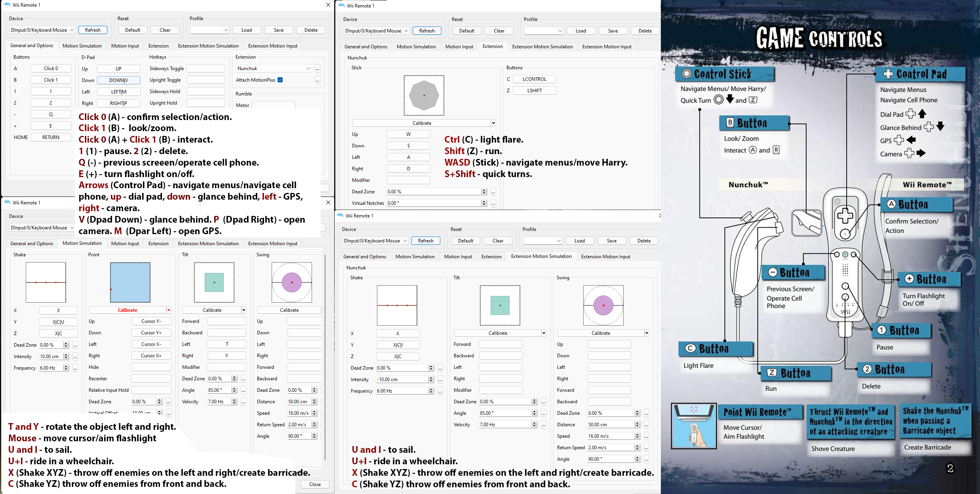Viewport: 980px width, 494px height.
Task: Open the red Calibrate dropdown arrow under Point
Action: coord(169,310)
